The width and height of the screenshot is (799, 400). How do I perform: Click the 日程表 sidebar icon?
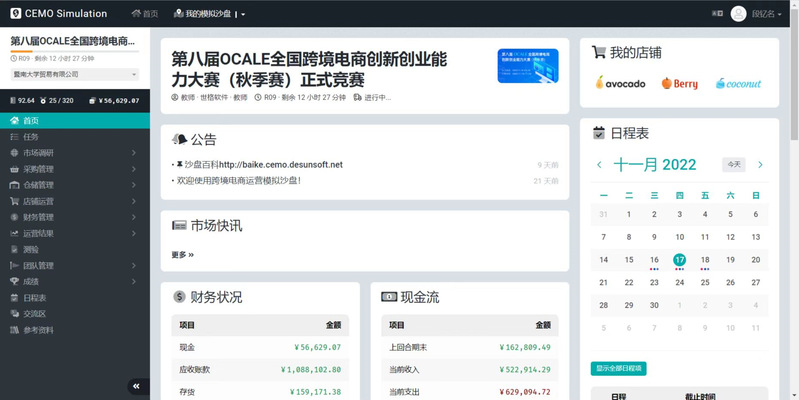pyautogui.click(x=13, y=297)
